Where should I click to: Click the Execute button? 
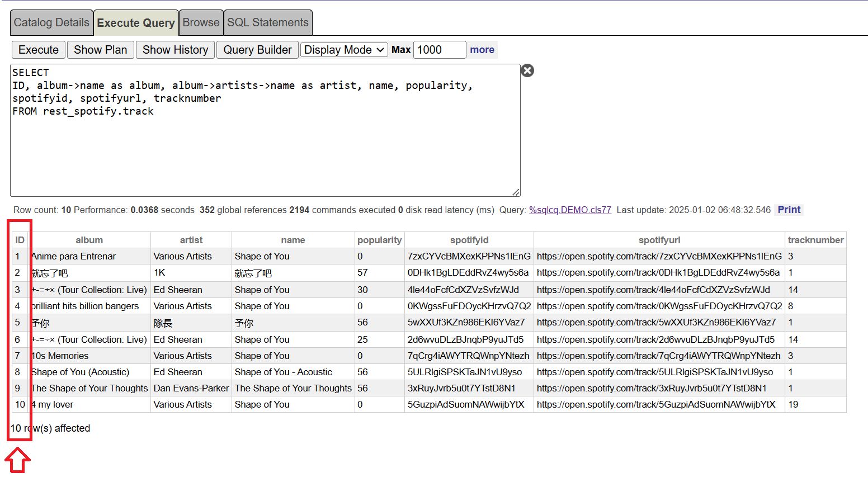pyautogui.click(x=39, y=50)
